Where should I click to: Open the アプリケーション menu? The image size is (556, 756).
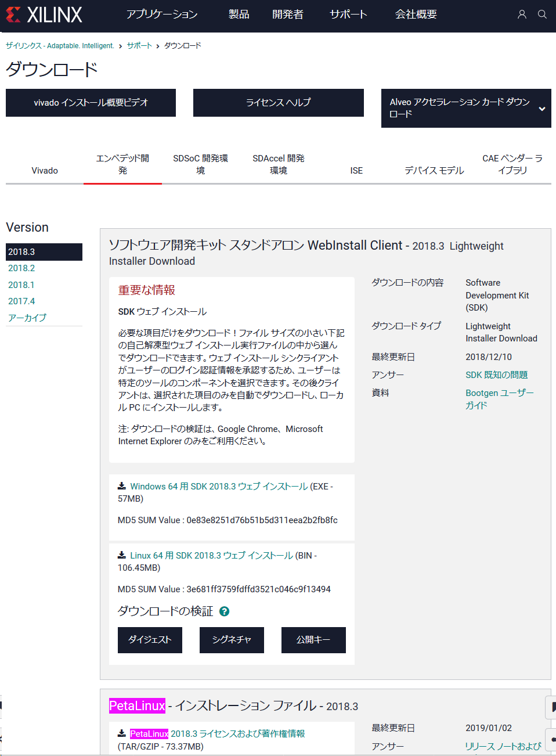[162, 15]
